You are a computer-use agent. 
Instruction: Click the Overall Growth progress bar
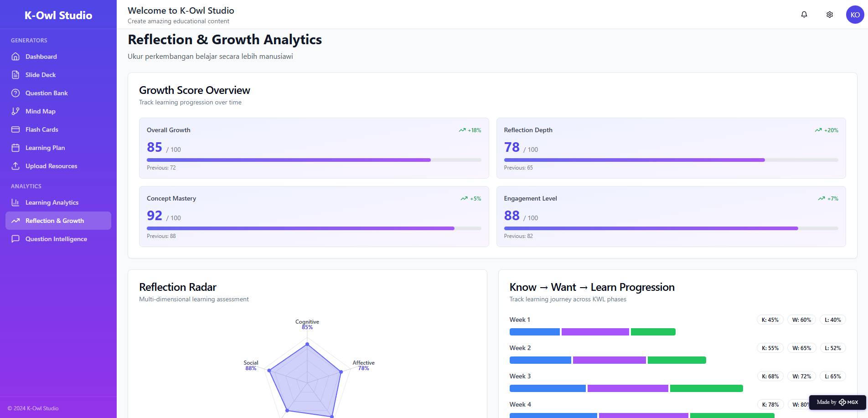click(x=314, y=160)
